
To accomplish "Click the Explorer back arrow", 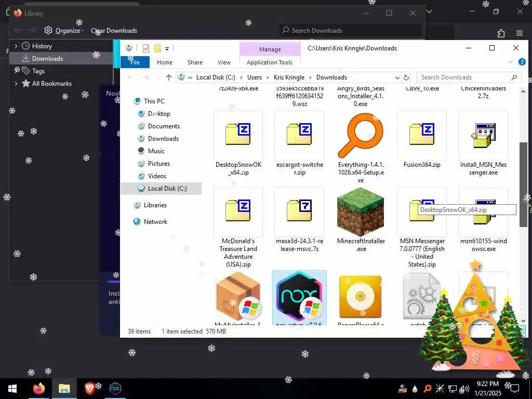I will (x=130, y=77).
